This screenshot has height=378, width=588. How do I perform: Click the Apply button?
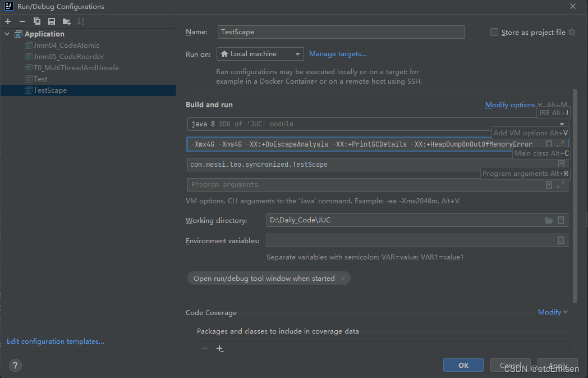pos(558,365)
